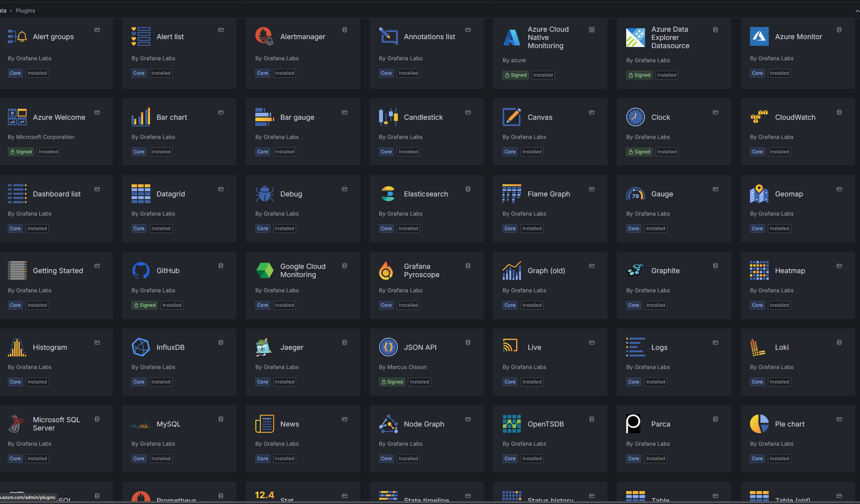The height and width of the screenshot is (504, 860).
Task: Select the Google Cloud Monitoring hexagon icon
Action: click(264, 270)
